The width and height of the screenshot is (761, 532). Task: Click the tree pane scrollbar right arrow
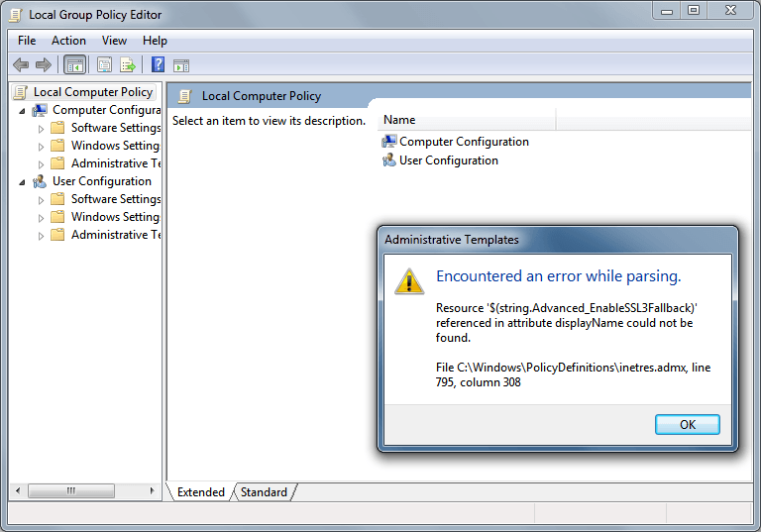(x=152, y=490)
